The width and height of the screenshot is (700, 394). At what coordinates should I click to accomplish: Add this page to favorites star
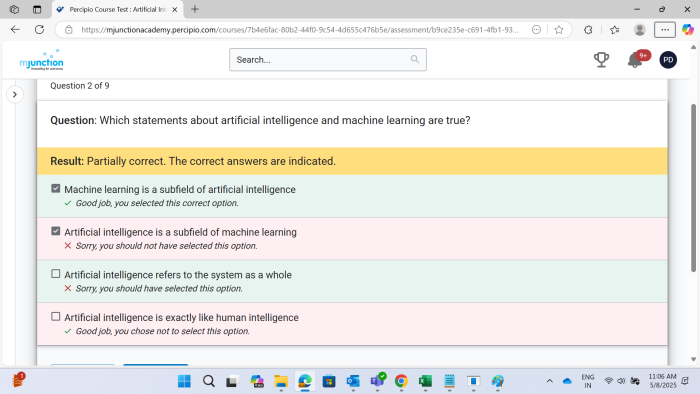coord(558,30)
